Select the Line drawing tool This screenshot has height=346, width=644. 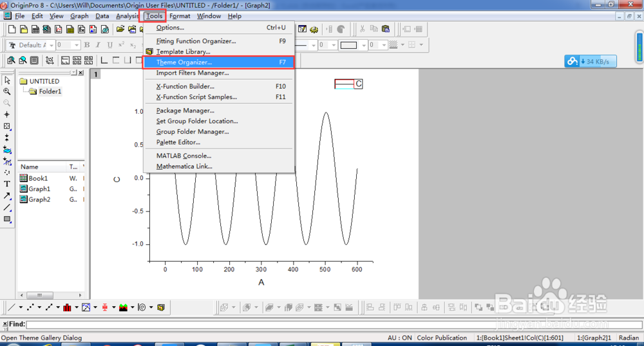[7, 208]
